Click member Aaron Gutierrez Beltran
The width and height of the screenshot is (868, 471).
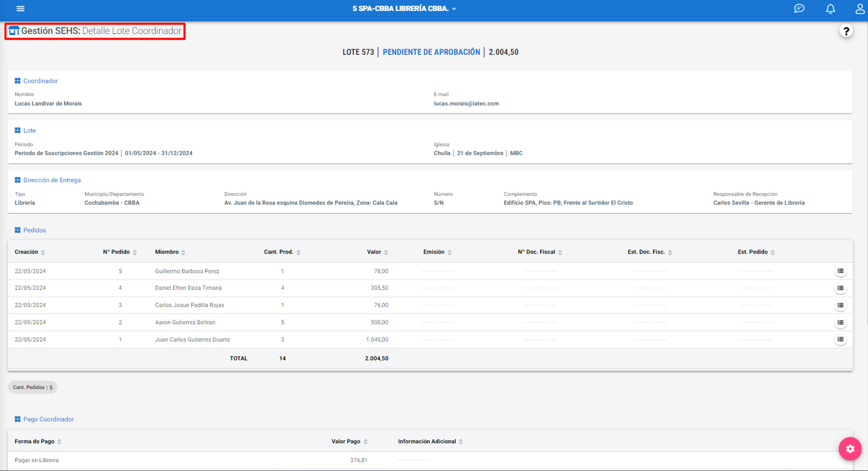pos(185,322)
